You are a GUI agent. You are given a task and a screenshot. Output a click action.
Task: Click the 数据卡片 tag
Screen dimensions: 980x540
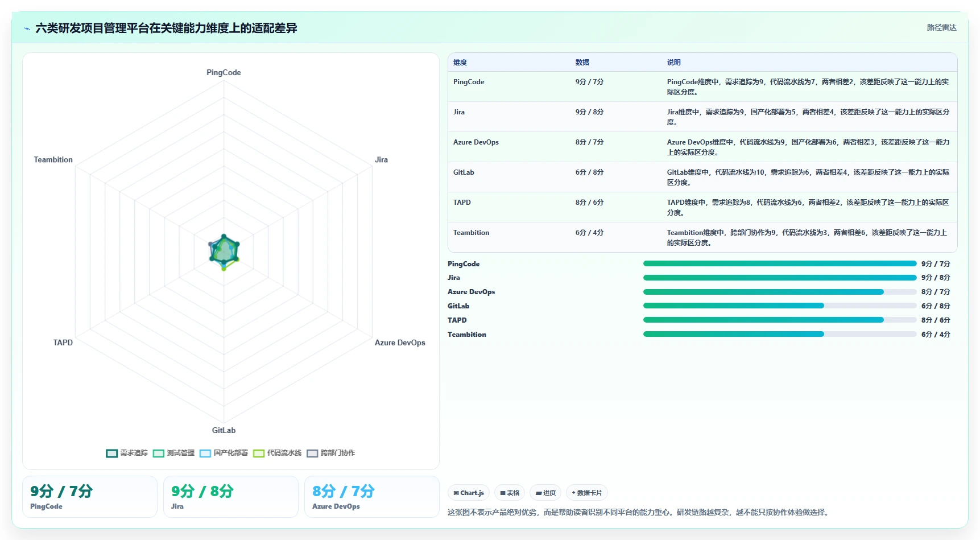coord(587,493)
